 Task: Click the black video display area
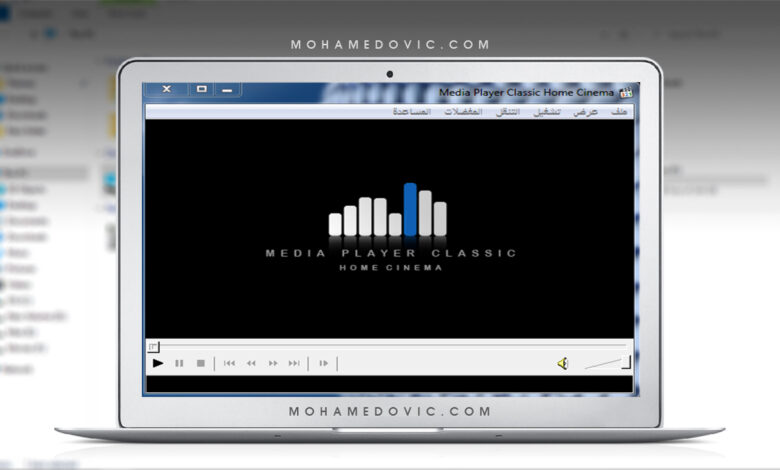click(x=390, y=229)
